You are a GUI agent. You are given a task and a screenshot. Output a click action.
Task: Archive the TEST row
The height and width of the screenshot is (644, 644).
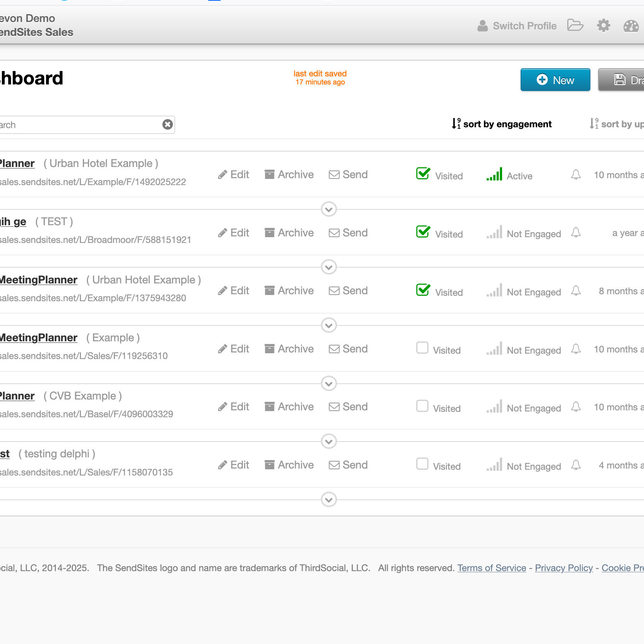tap(288, 233)
